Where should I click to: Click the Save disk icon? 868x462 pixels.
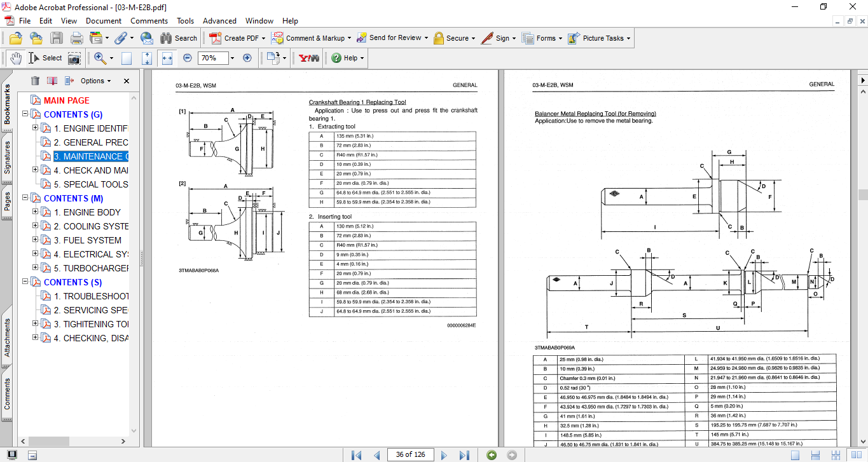(57, 38)
